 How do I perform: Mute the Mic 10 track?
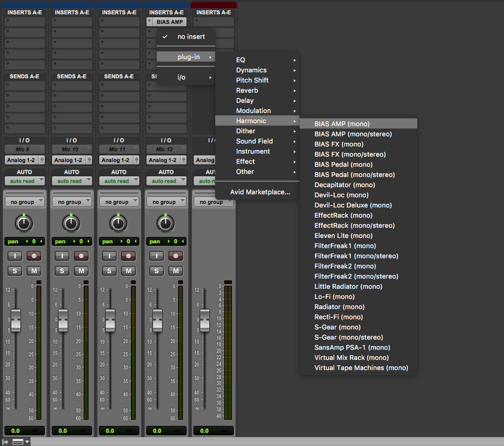81,271
